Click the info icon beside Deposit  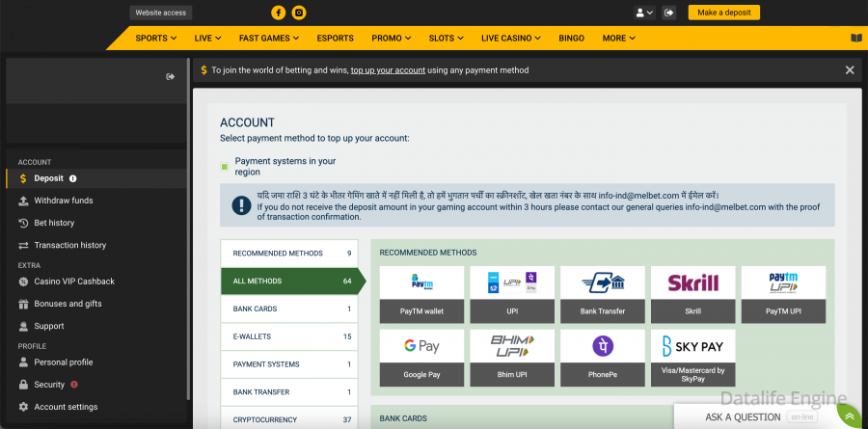point(73,178)
